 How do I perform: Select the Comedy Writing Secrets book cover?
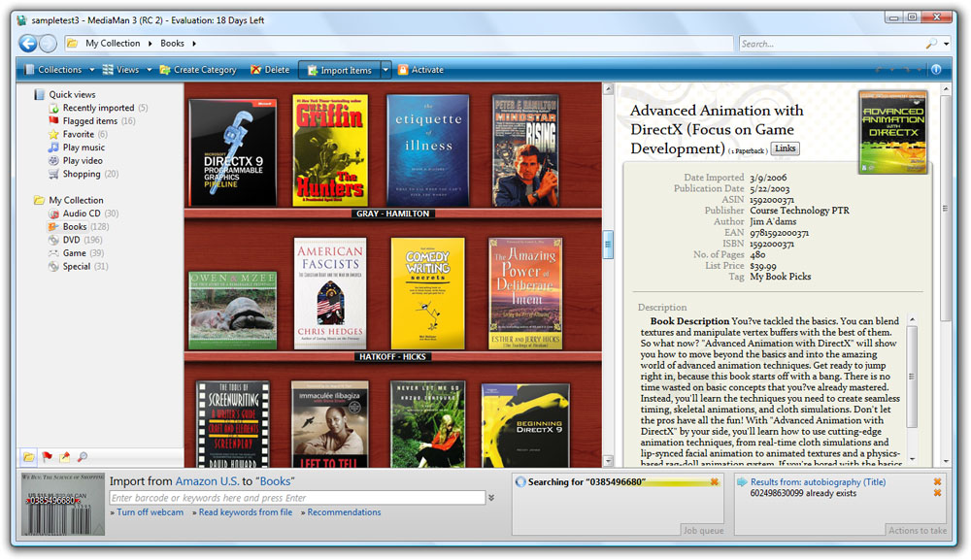(x=428, y=294)
